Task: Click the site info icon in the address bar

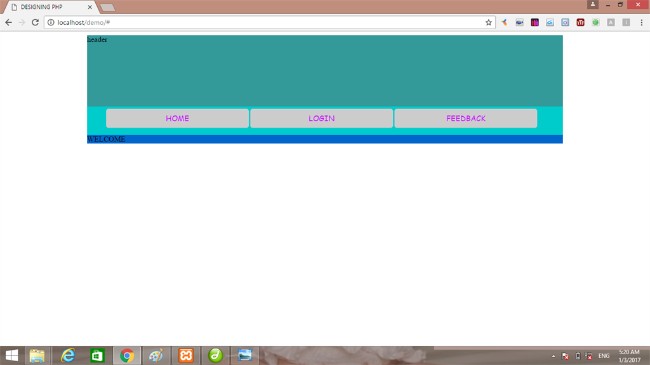Action: pos(51,22)
